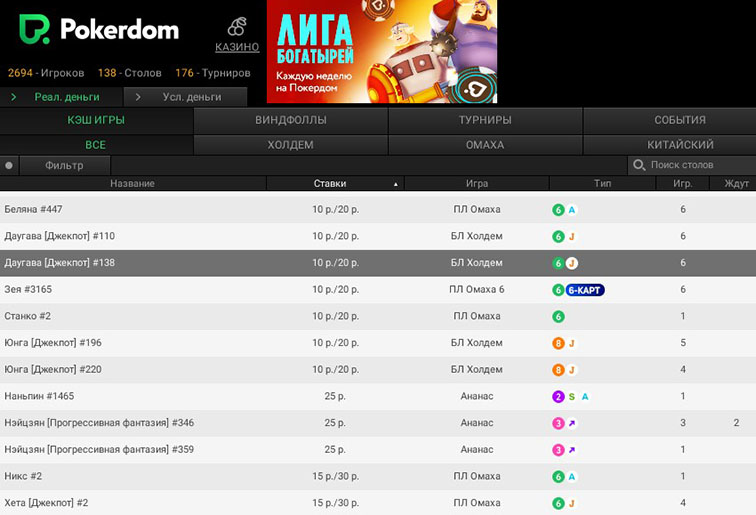Image resolution: width=756 pixels, height=515 pixels.
Task: Open the КАЗИНО link
Action: (x=237, y=47)
